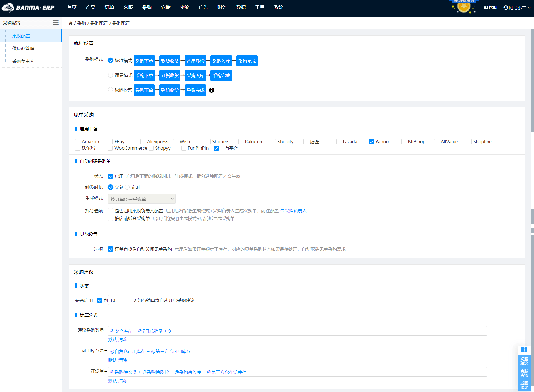Screen dimensions: 534x392
Task: Open the 广告 menu
Action: [203, 7]
